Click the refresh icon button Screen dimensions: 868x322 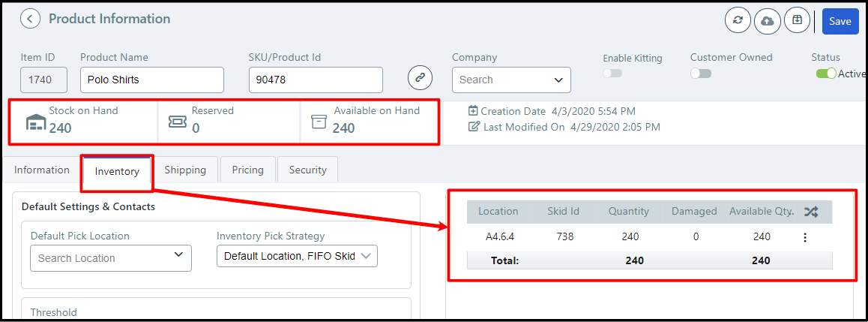tap(738, 21)
